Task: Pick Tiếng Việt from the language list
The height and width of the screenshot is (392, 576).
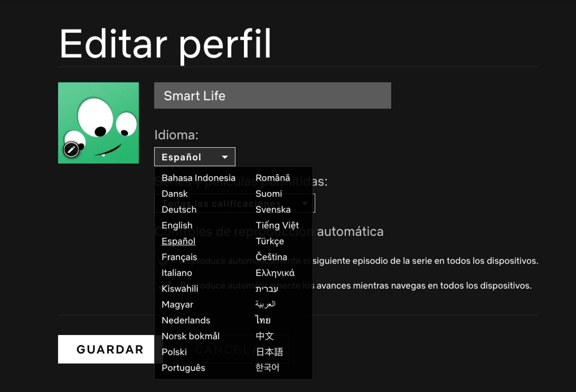Action: [x=277, y=226]
